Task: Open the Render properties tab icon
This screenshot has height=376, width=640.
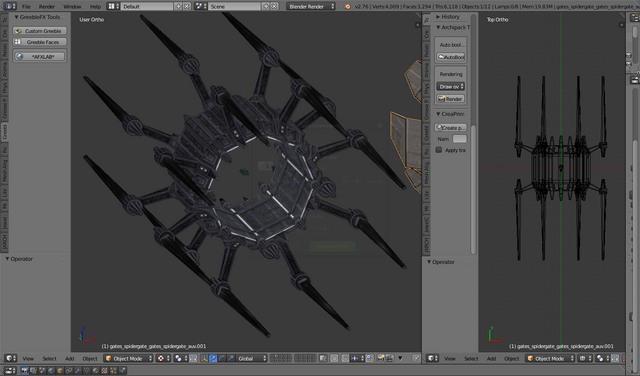Action: (25, 371)
